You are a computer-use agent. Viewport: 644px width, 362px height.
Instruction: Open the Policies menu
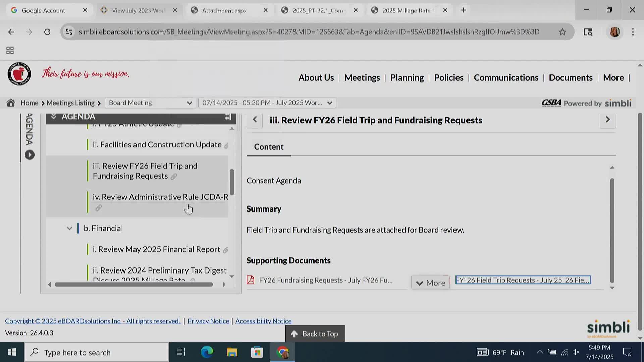point(448,78)
